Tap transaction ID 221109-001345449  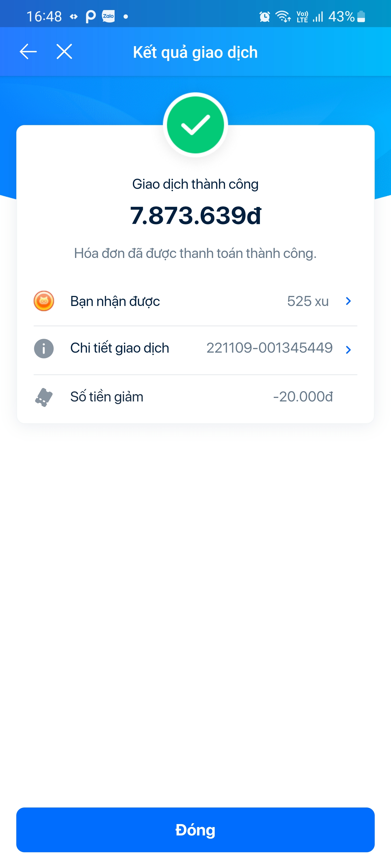pyautogui.click(x=269, y=348)
